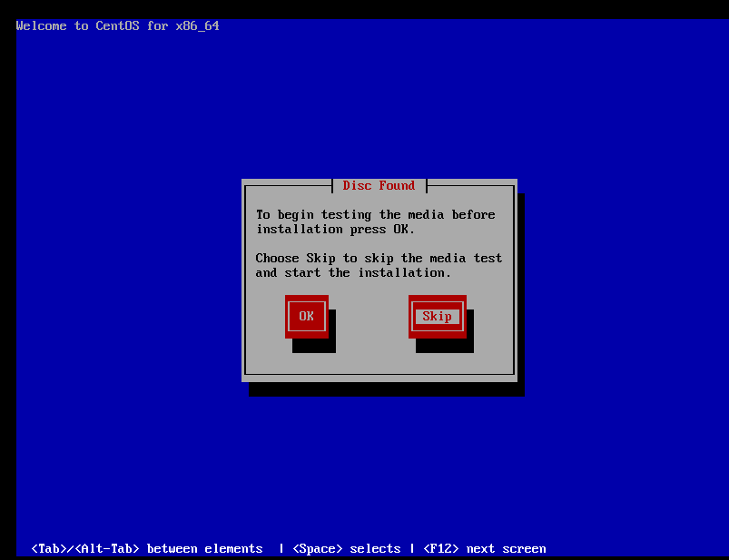Click "Welcome to CentOS for x86_64" header text
The height and width of the screenshot is (560, 729).
tap(118, 26)
